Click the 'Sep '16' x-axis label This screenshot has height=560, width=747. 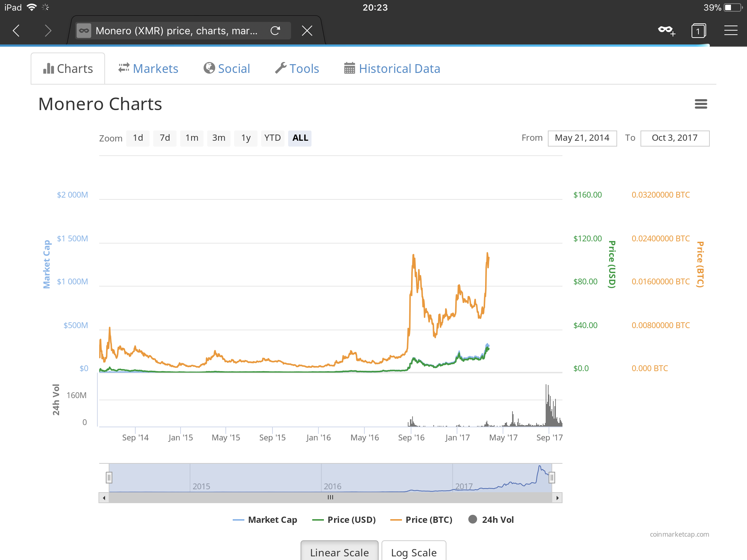(x=411, y=437)
